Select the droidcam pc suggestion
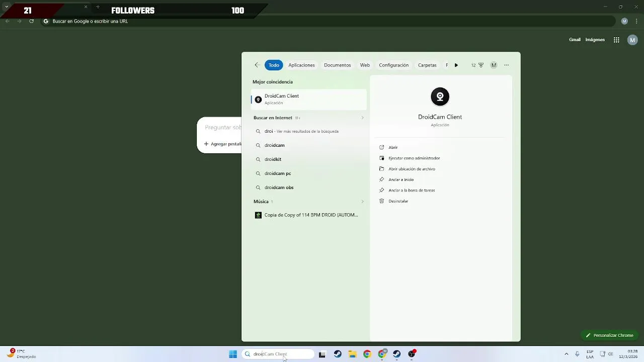This screenshot has width=644, height=362. (309, 173)
